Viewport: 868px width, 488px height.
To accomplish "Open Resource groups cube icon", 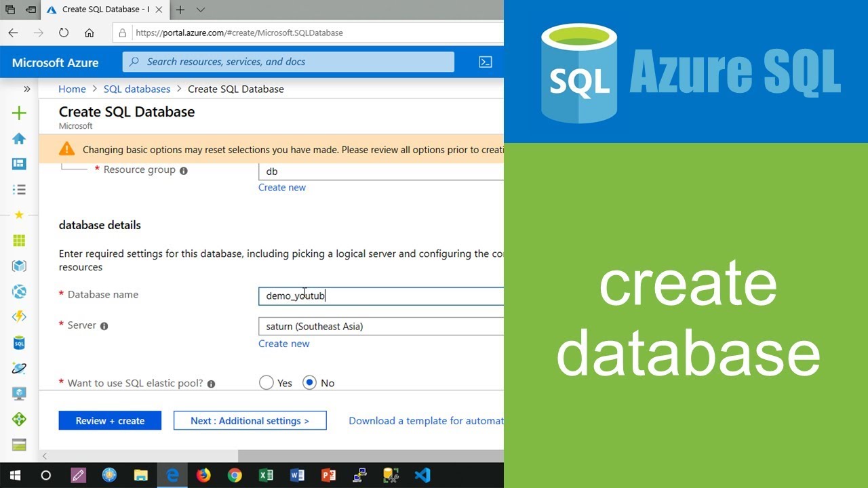I will click(19, 266).
